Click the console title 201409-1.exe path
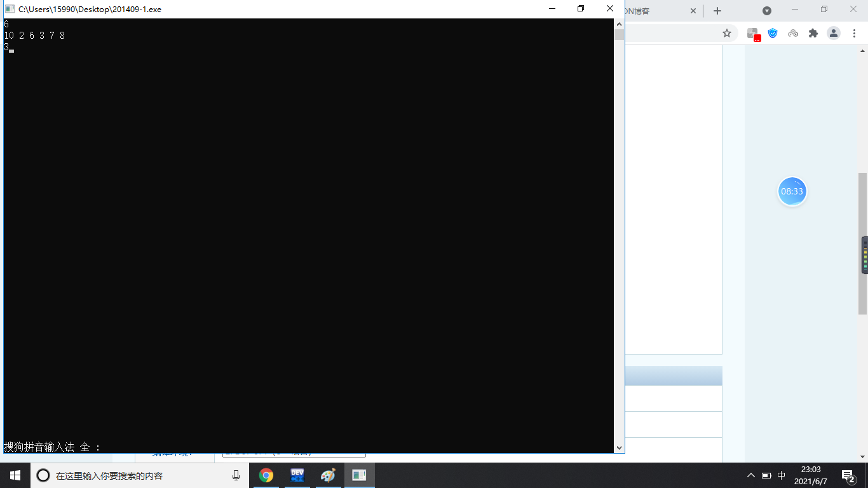Screen dimensions: 868x488 pos(90,10)
